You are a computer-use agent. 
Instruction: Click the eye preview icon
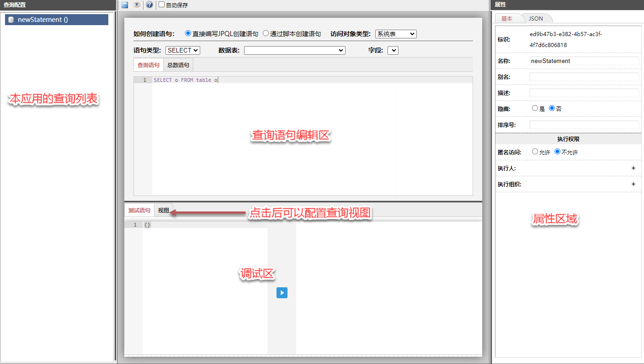[137, 5]
